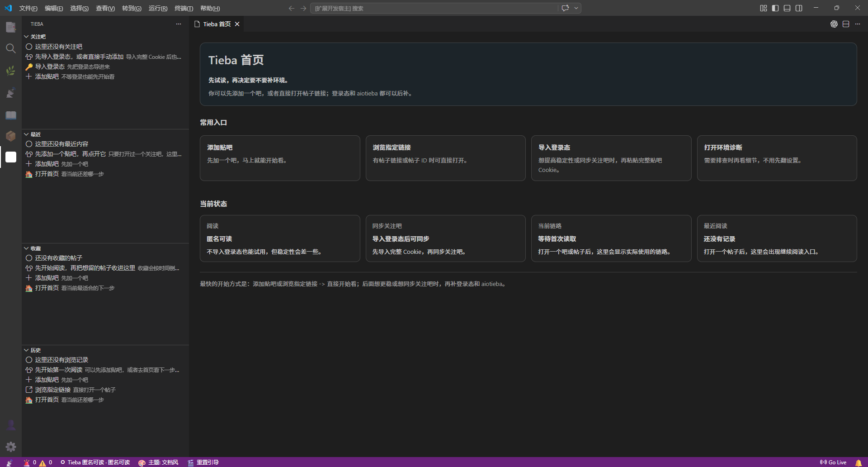The height and width of the screenshot is (467, 868).
Task: Click 添加贴吧 in the 关注吧 section
Action: click(105, 76)
